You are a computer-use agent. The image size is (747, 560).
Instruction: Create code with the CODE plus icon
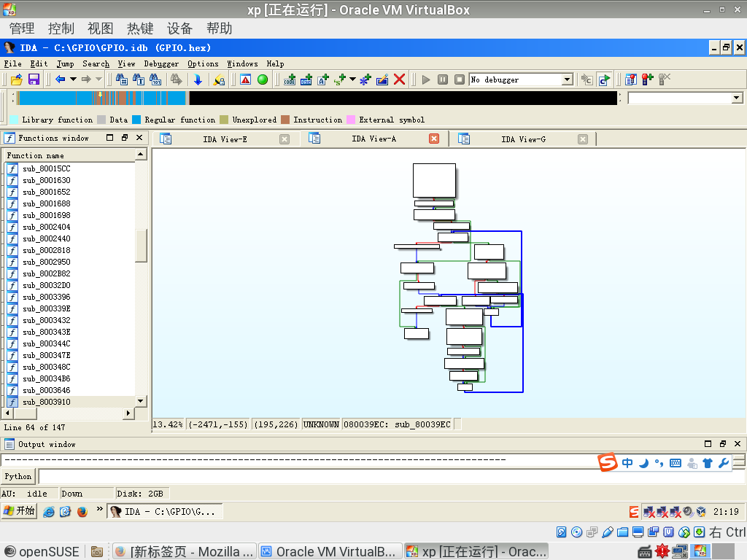tap(289, 79)
